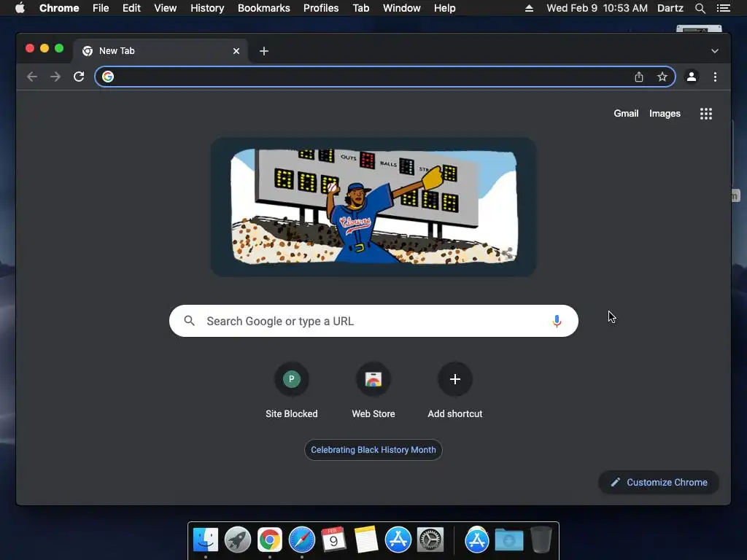747x560 pixels.
Task: Close the New Tab tab
Action: coord(236,51)
